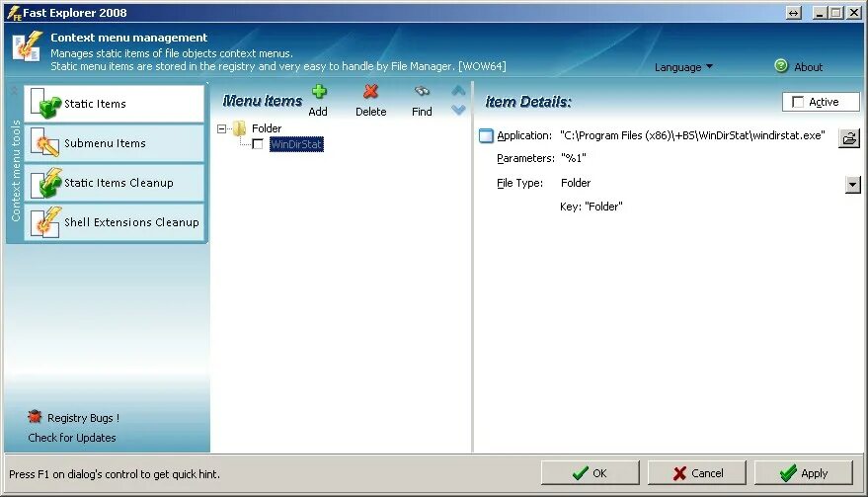Screen dimensions: 868x497
Task: Open the Static Items tool
Action: click(x=114, y=104)
